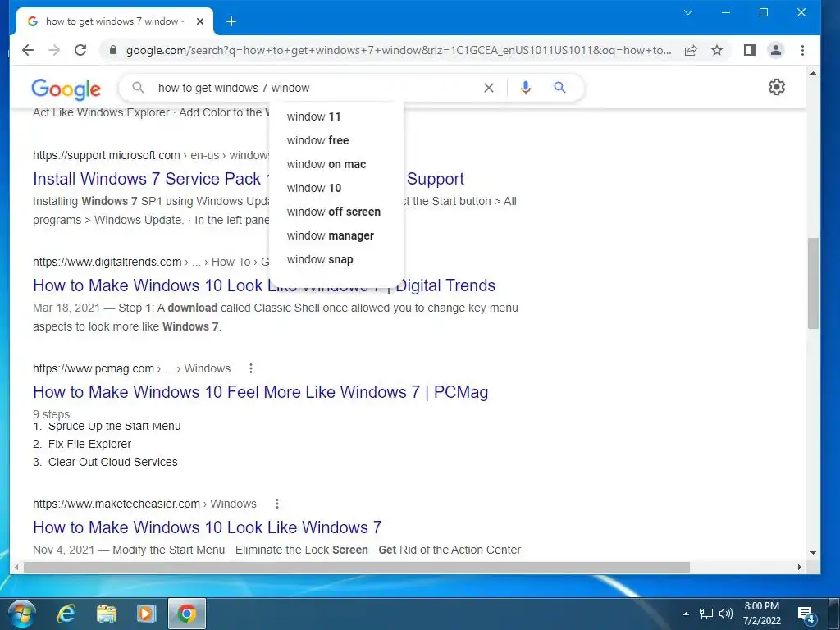Open options dots beside maketecheasier.com URL
Viewport: 840px width, 630px height.
coord(277,504)
